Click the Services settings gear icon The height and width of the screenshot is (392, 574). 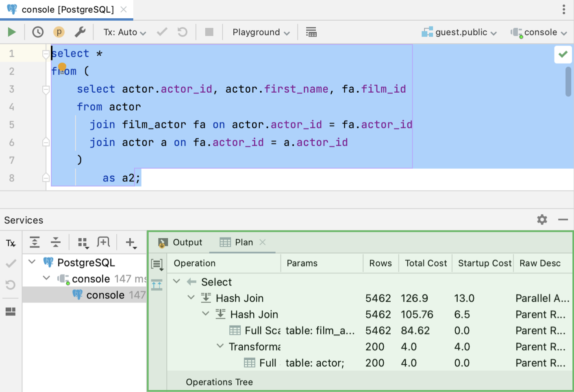tap(542, 220)
